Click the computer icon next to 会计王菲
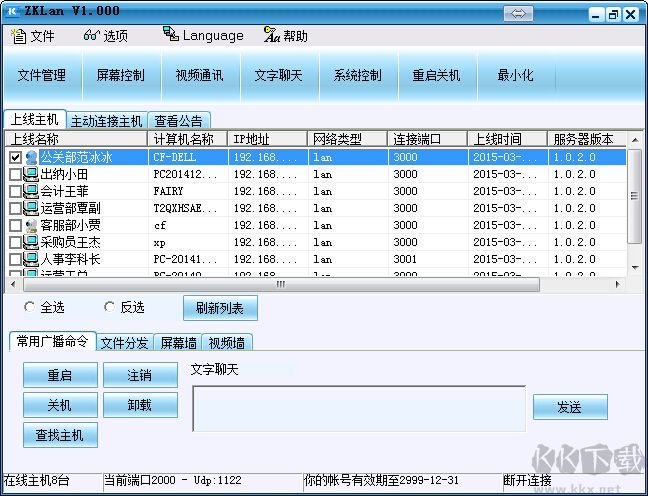 [30, 192]
